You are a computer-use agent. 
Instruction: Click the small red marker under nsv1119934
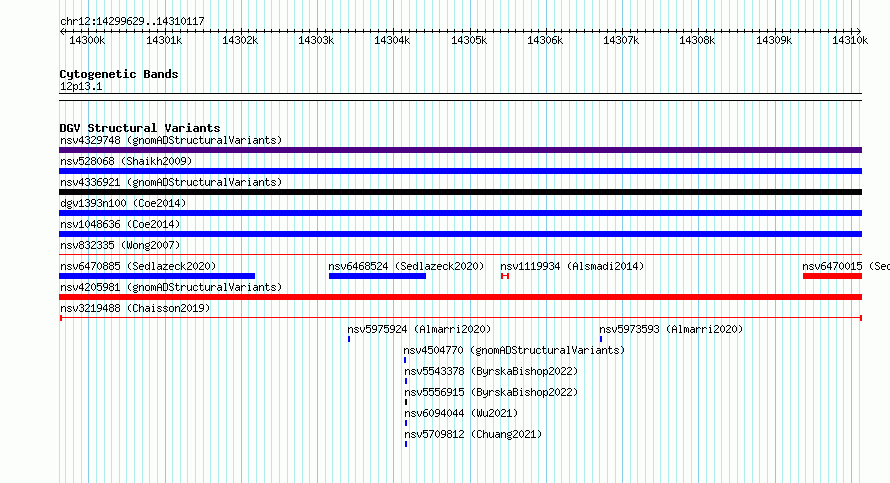[505, 276]
